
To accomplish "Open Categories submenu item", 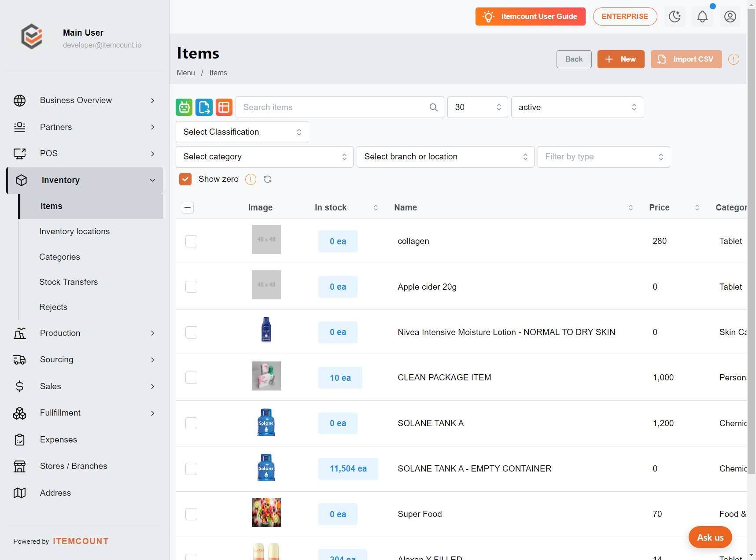I will pos(59,257).
